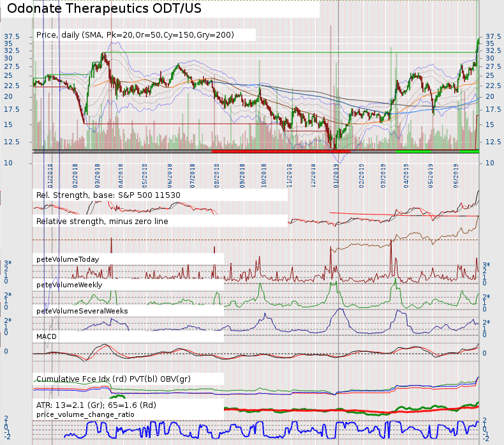Click 35 on the right price axis
The height and width of the screenshot is (445, 504).
pyautogui.click(x=490, y=43)
